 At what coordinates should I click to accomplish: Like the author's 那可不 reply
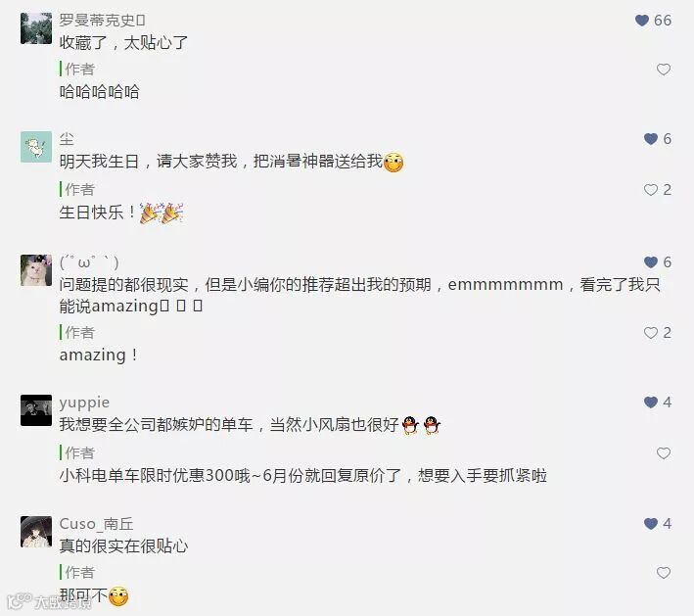(x=663, y=573)
